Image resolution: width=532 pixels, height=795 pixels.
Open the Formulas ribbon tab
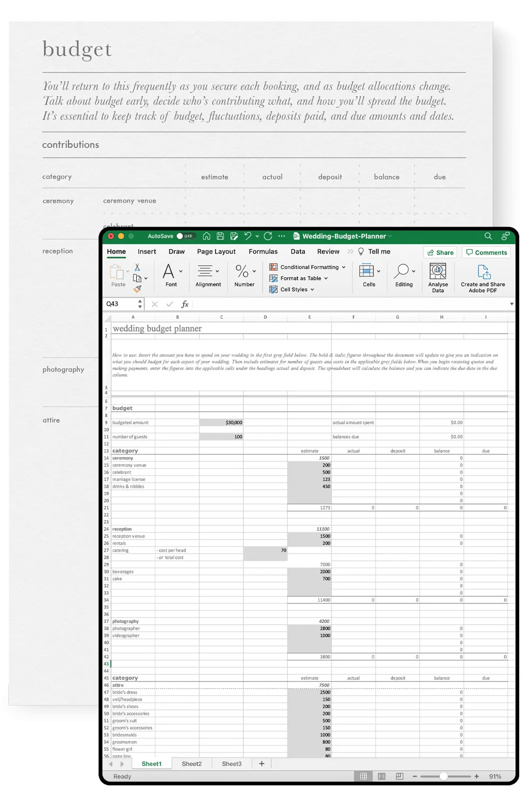coord(263,252)
